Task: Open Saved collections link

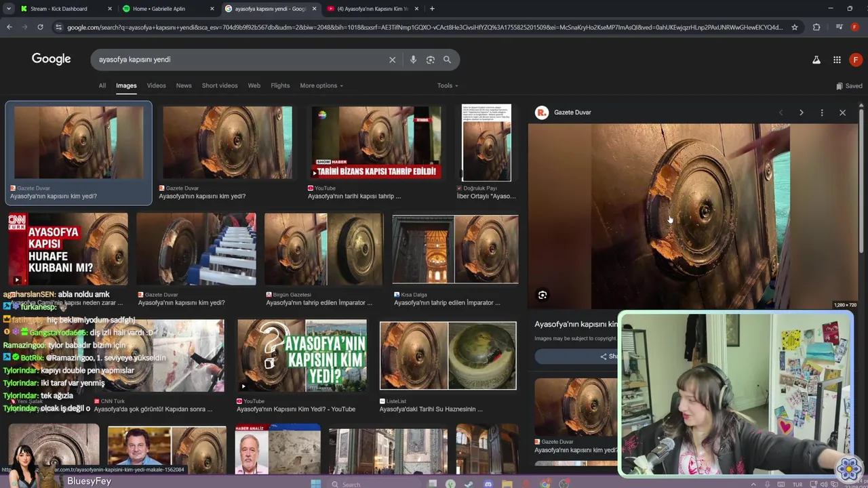Action: pyautogui.click(x=849, y=86)
